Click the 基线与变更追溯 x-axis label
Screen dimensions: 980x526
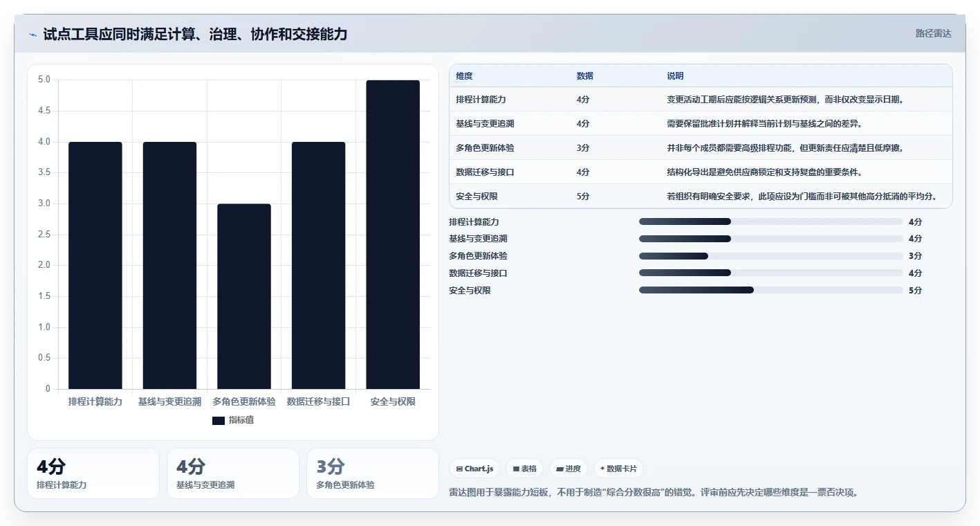[169, 401]
